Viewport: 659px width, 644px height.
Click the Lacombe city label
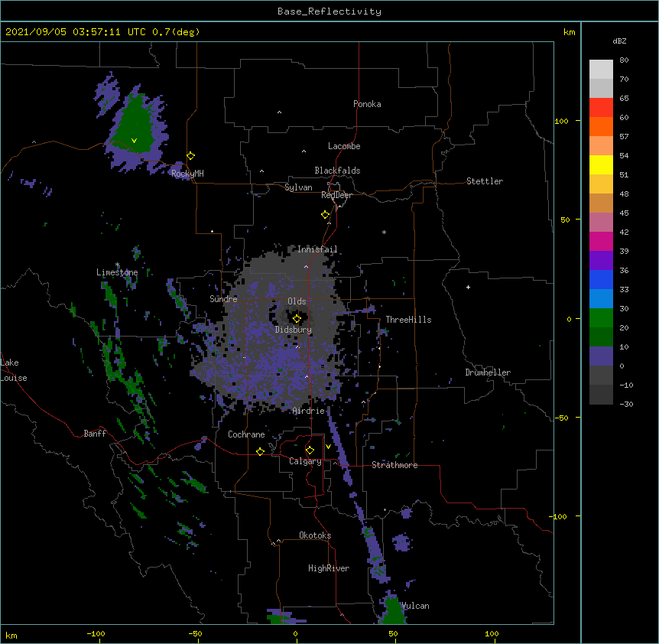[x=344, y=146]
